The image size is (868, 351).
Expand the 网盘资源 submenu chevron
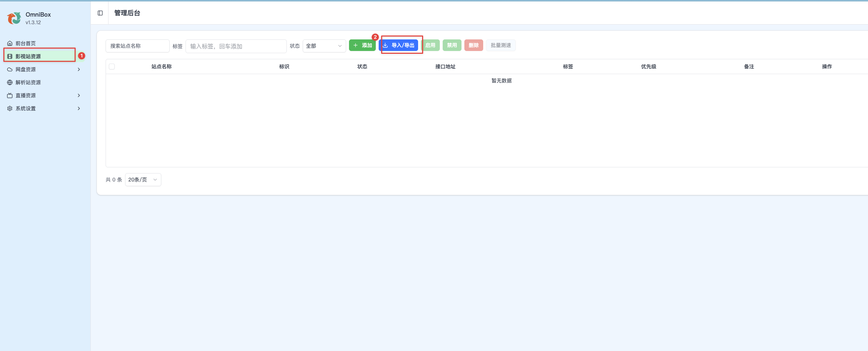click(x=79, y=69)
